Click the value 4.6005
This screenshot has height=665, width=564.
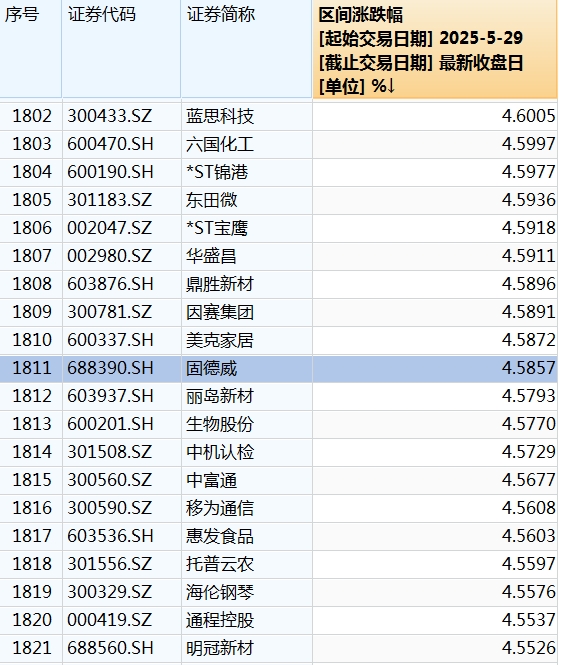coord(528,116)
